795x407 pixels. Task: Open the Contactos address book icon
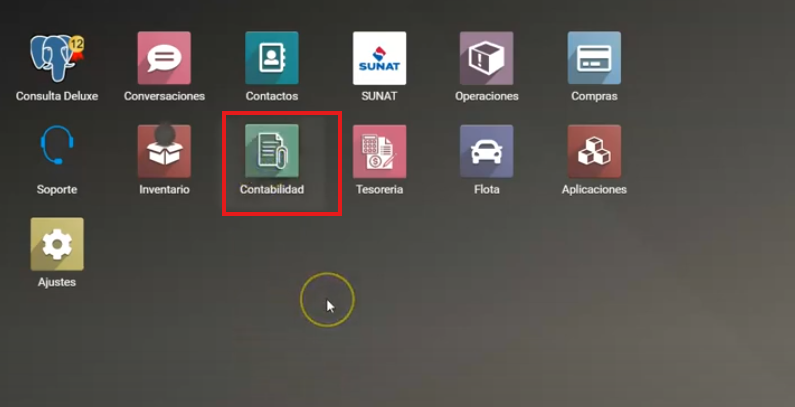pos(272,58)
